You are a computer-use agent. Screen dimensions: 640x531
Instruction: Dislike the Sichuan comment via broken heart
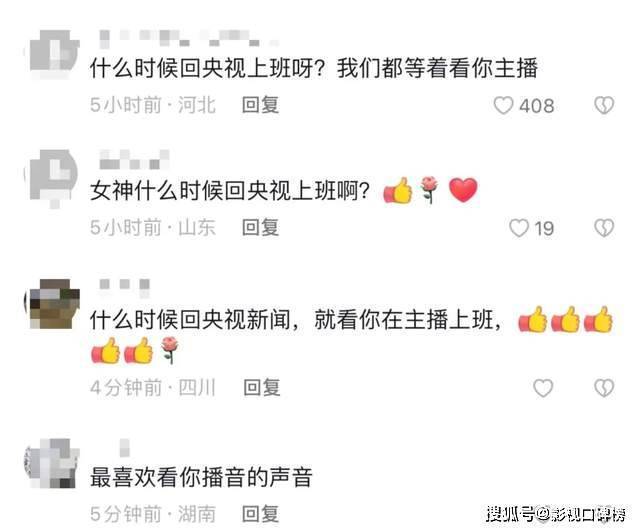[x=604, y=388]
